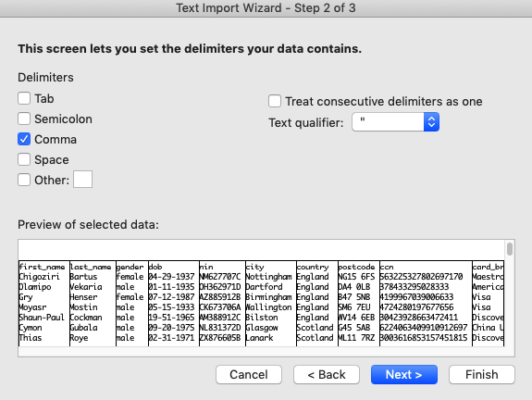The image size is (532, 400).
Task: Uncheck the Comma delimiter checkbox
Action: [24, 139]
